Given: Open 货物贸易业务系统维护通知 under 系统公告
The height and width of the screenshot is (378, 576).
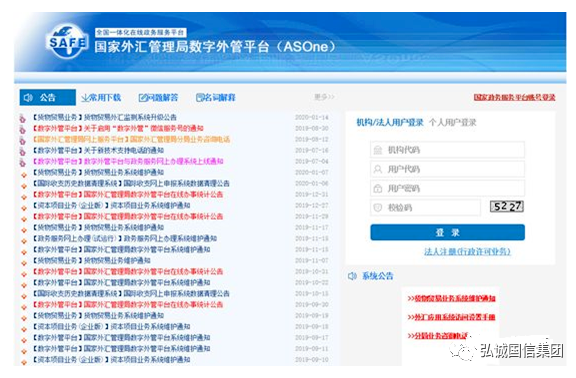Looking at the screenshot, I should pos(451,298).
